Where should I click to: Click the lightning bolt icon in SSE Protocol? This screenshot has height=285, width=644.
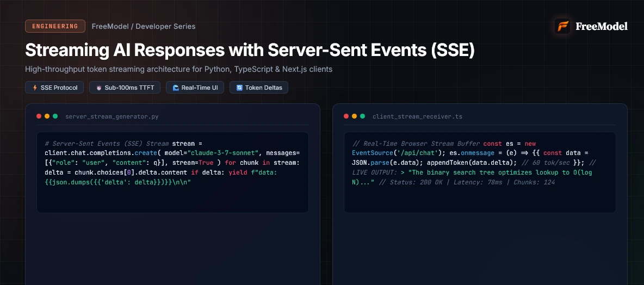tap(35, 88)
